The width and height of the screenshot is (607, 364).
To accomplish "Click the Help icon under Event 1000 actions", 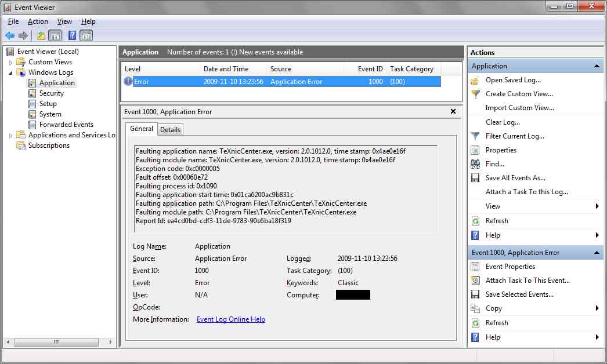I will tap(475, 337).
